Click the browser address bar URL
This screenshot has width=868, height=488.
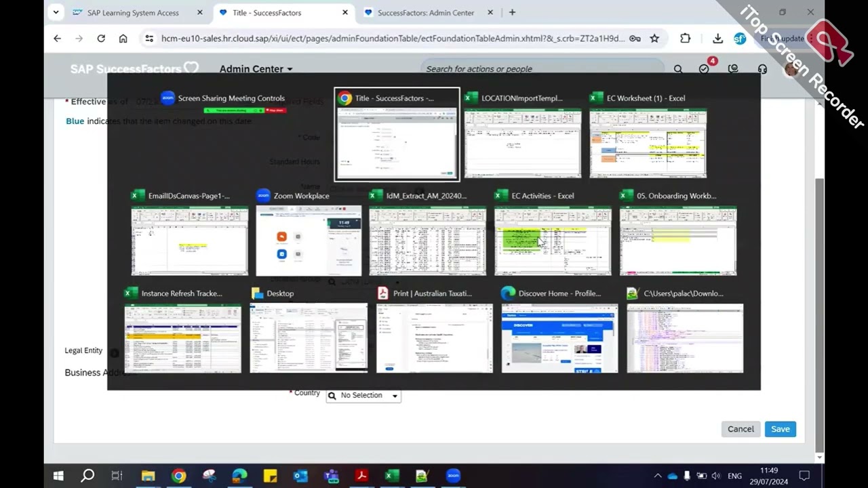[393, 39]
